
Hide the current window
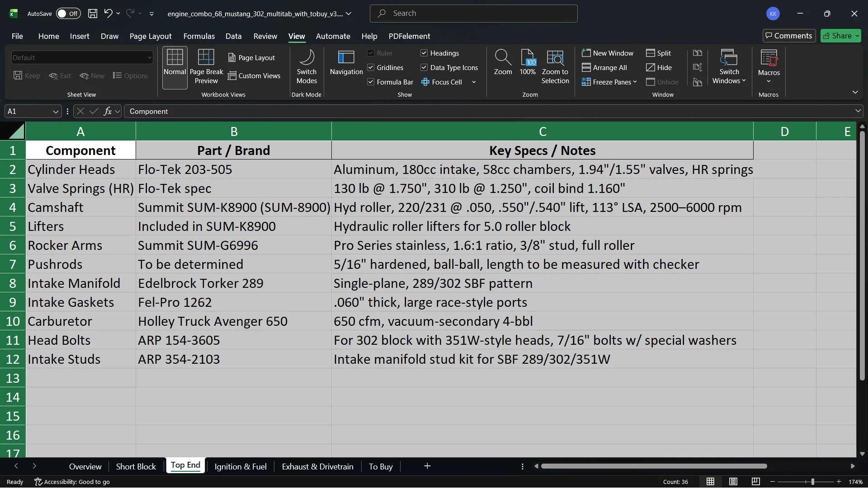pyautogui.click(x=659, y=68)
